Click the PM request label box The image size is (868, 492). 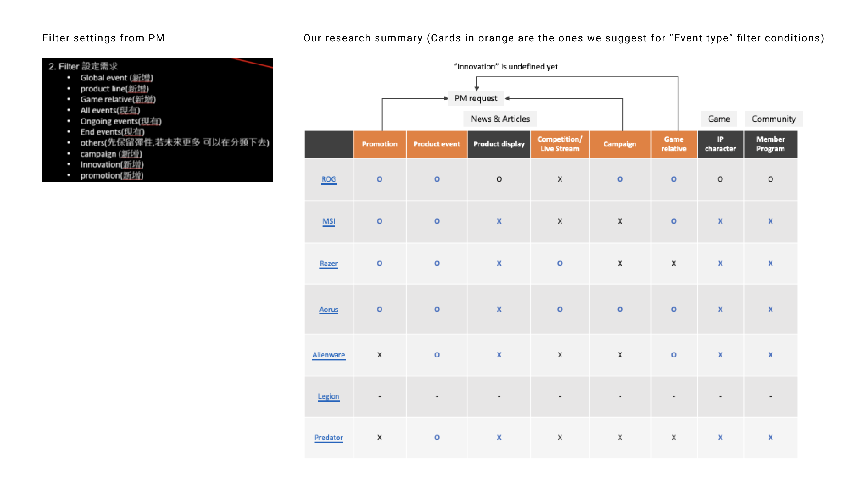(476, 98)
